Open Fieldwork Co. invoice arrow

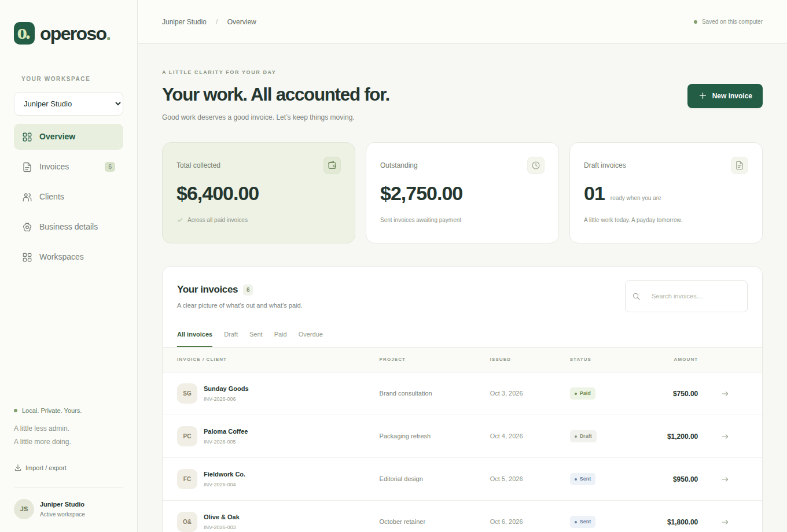pyautogui.click(x=725, y=479)
